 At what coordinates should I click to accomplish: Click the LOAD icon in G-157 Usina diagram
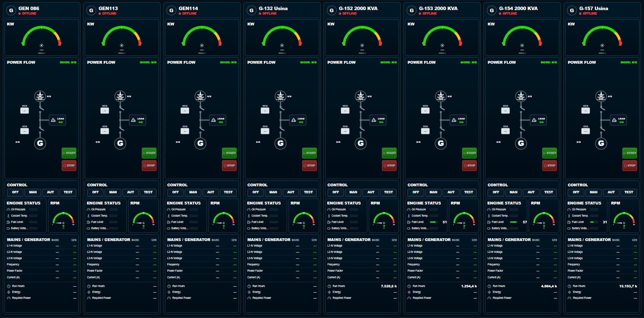614,120
